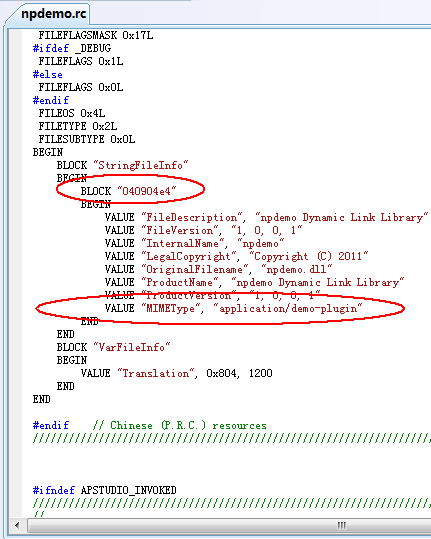The width and height of the screenshot is (431, 539).
Task: Click the FILETYPE 0x2L line
Action: (x=78, y=126)
